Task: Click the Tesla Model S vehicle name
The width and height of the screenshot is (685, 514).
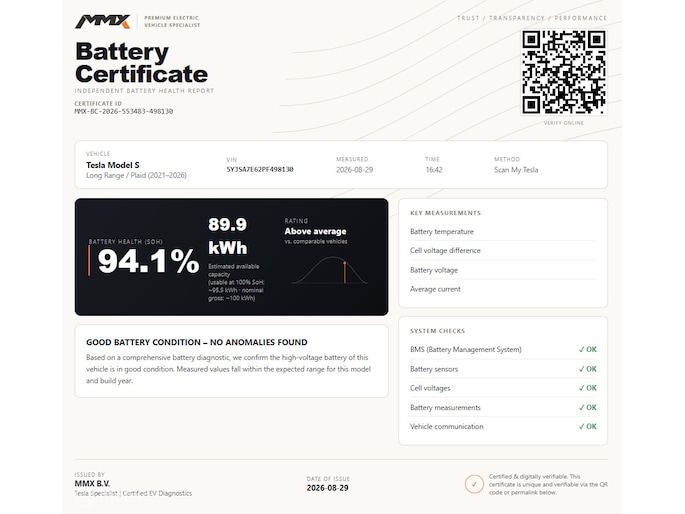Action: click(113, 165)
